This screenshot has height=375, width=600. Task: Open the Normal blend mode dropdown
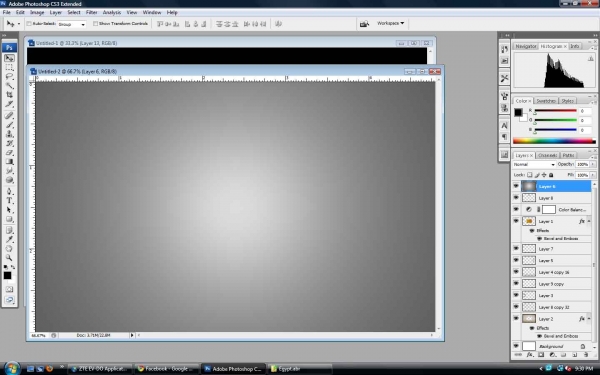(x=534, y=164)
